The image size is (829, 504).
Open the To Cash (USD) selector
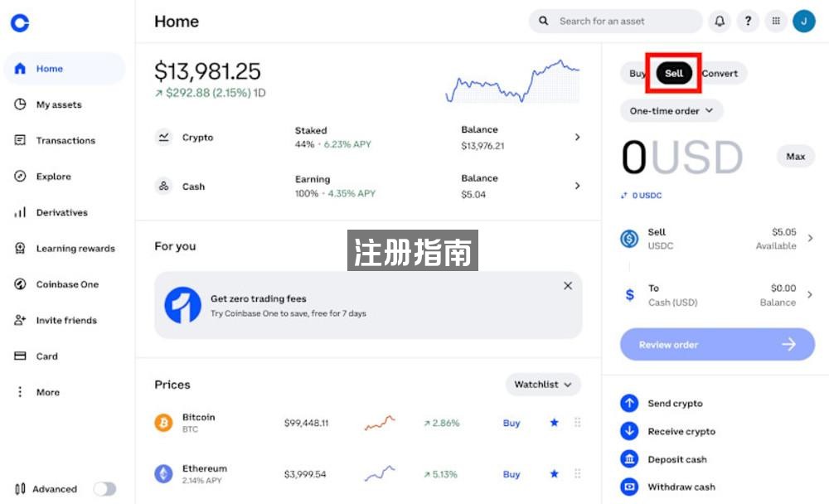(717, 295)
